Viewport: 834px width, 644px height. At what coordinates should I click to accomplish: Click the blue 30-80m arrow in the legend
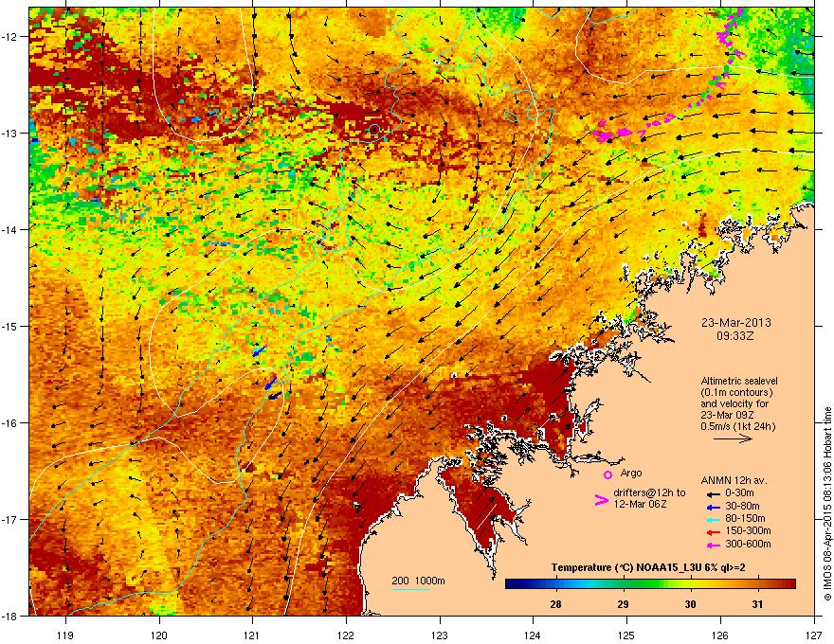pos(713,507)
